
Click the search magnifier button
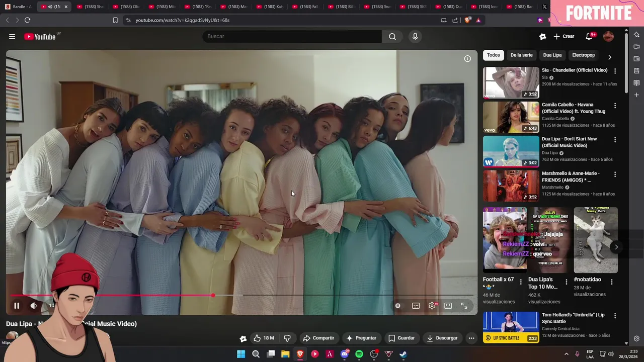(392, 36)
